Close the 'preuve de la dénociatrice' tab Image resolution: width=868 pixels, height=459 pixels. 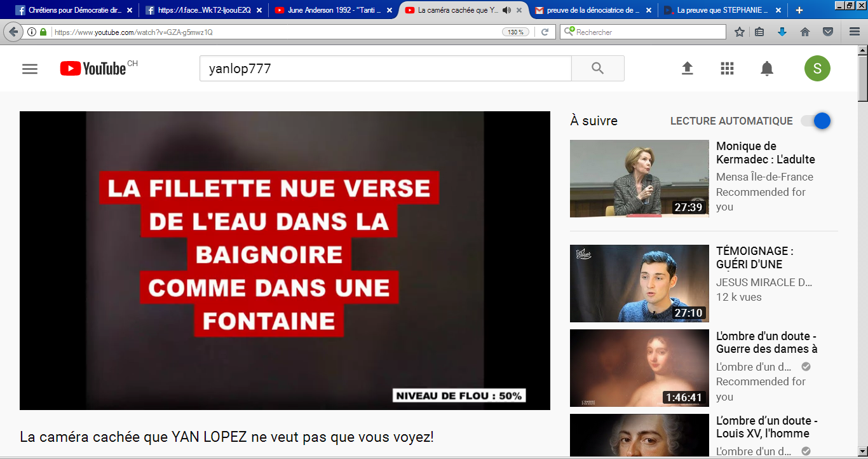[x=648, y=10]
